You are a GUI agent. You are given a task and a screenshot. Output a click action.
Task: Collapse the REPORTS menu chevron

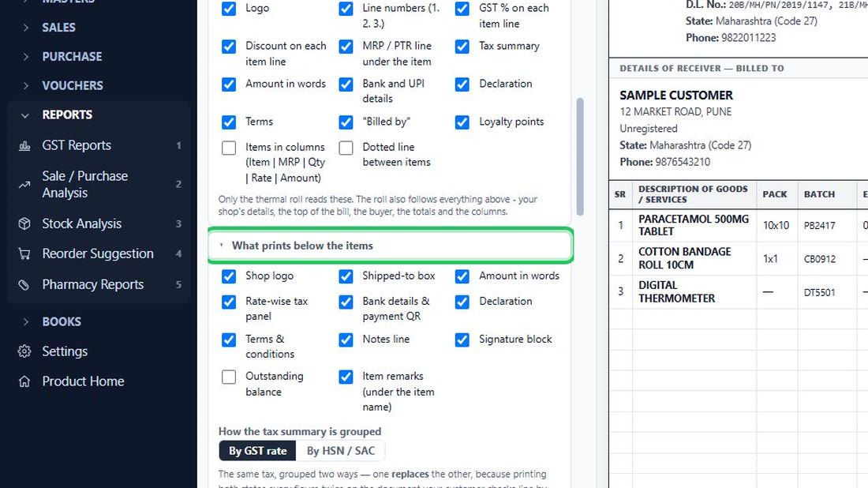(25, 115)
